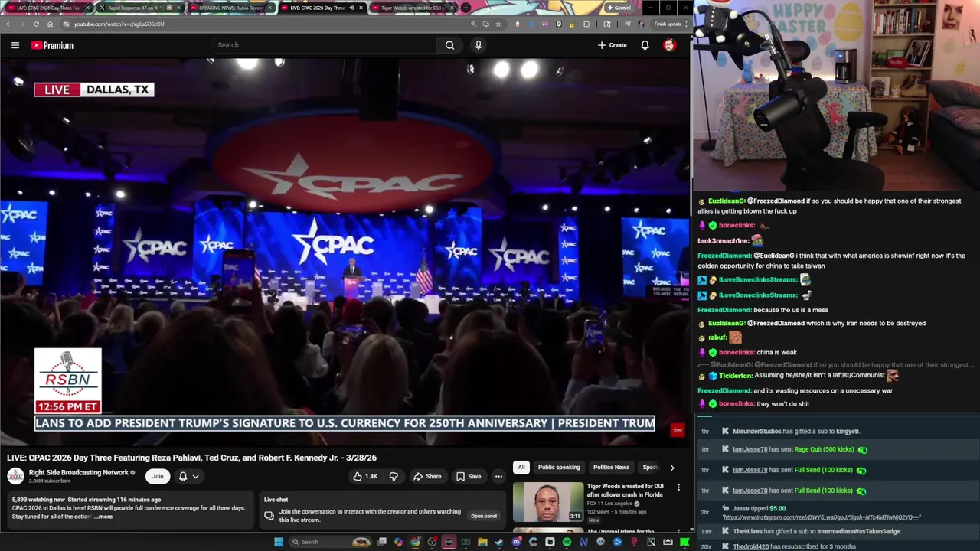Open Copilot from the taskbar
Viewport: 980px width, 551px height.
coord(398,542)
